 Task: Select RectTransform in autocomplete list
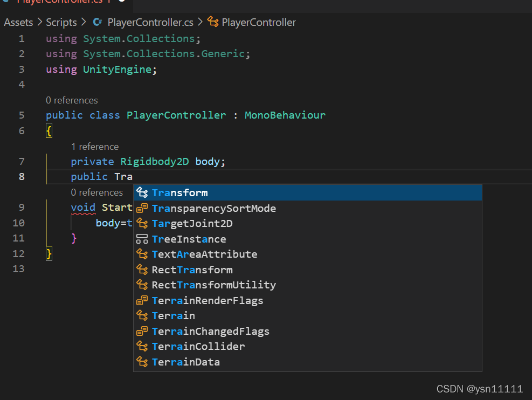pyautogui.click(x=308, y=270)
